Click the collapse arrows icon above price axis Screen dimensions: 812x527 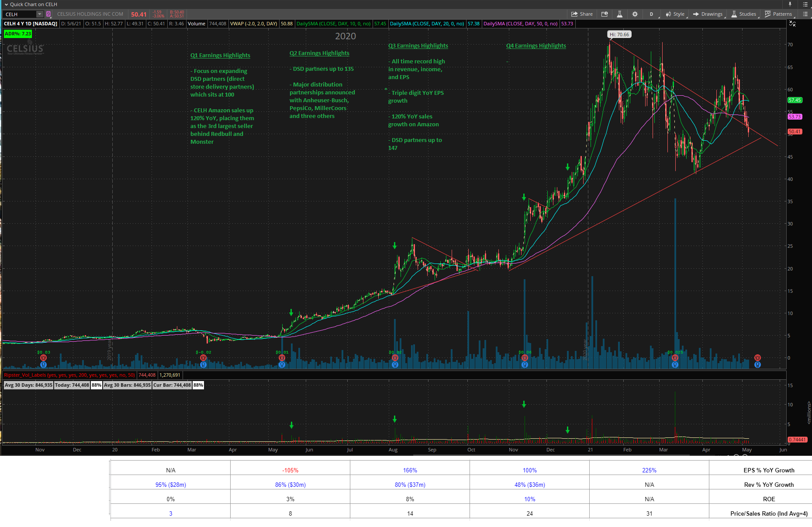[x=792, y=24]
